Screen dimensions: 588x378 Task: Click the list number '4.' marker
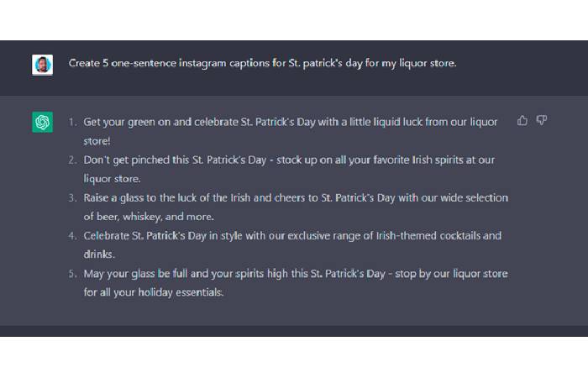click(72, 235)
